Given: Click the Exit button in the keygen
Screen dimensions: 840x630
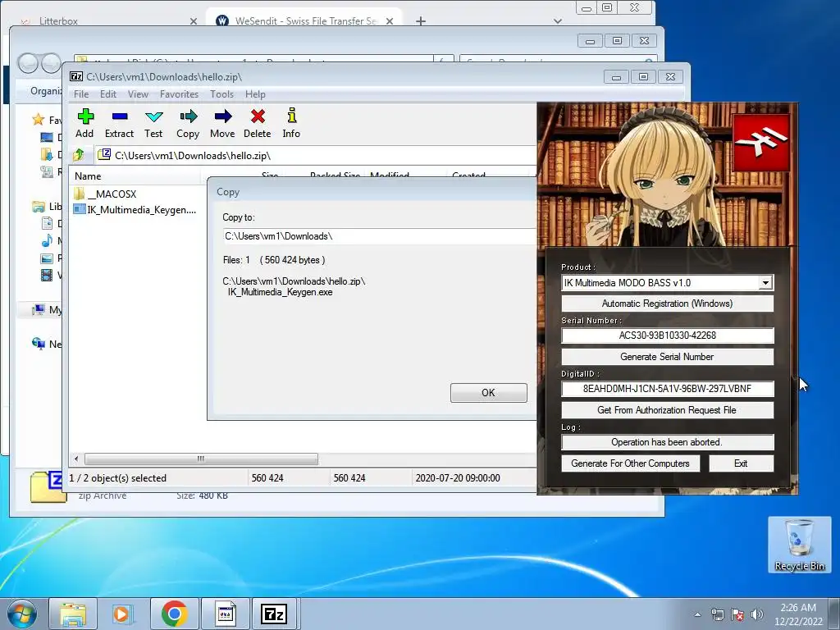Looking at the screenshot, I should point(741,463).
